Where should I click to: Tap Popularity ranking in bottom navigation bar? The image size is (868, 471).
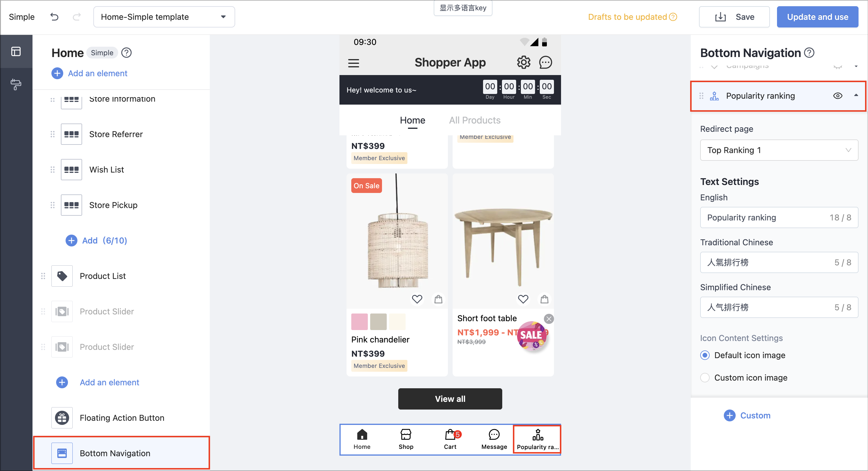click(537, 440)
